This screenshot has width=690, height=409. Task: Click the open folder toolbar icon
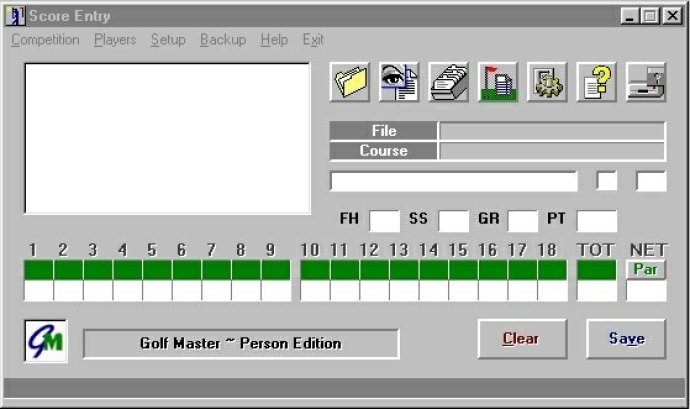click(350, 82)
